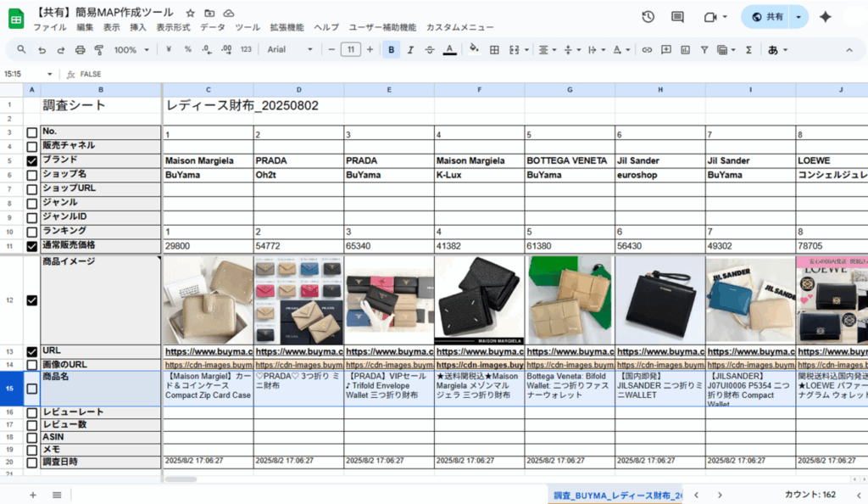Open Maison Margiela product URL in column C

click(209, 351)
